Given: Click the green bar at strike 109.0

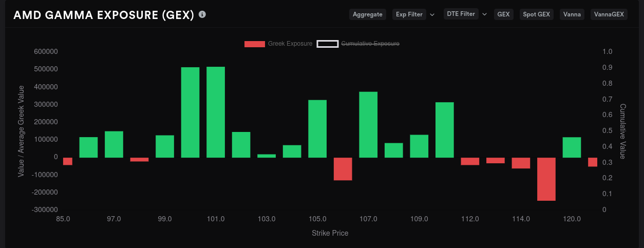Looking at the screenshot, I should pyautogui.click(x=419, y=146).
